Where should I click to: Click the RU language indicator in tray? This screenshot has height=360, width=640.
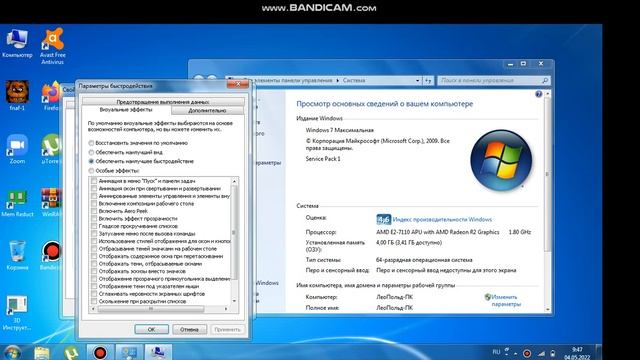pos(496,352)
